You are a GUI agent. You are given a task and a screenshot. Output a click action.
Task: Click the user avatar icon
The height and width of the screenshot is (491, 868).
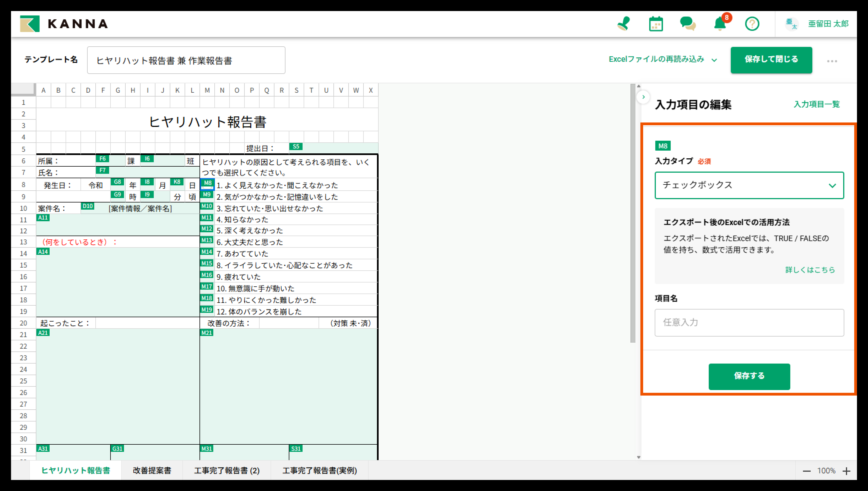(791, 24)
